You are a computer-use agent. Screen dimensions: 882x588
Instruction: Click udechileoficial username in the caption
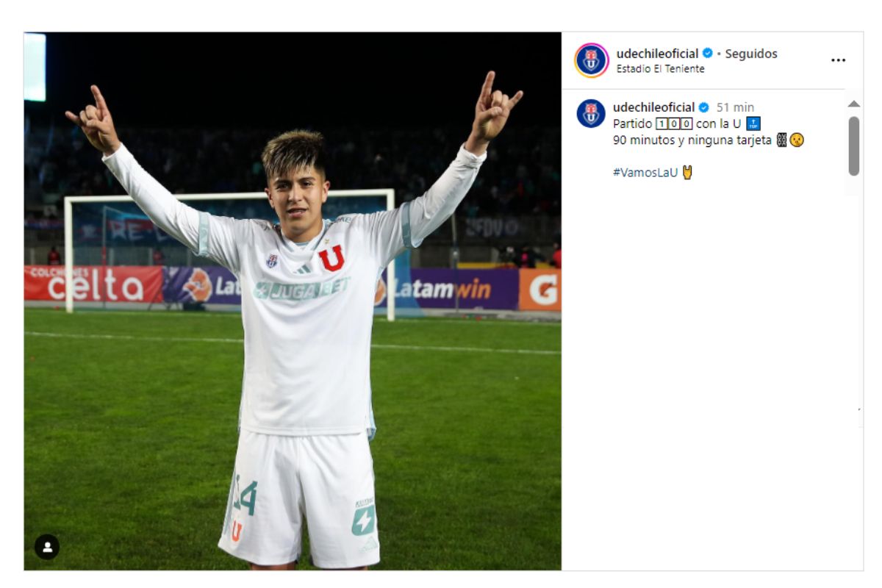click(x=653, y=107)
